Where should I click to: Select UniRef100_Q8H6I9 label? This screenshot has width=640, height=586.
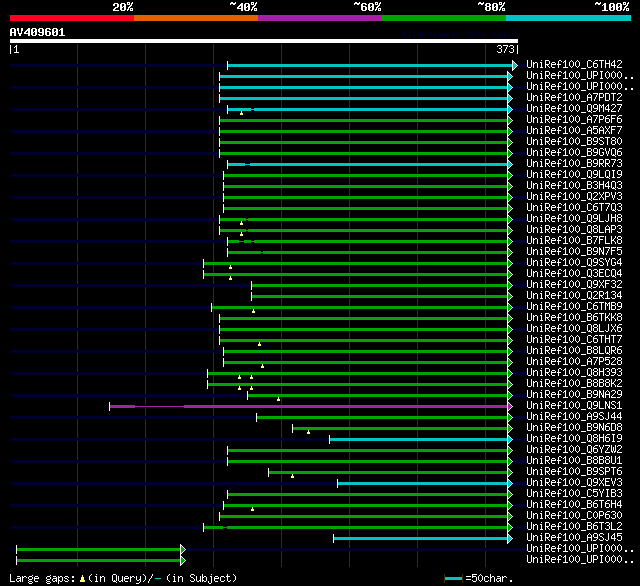(574, 439)
